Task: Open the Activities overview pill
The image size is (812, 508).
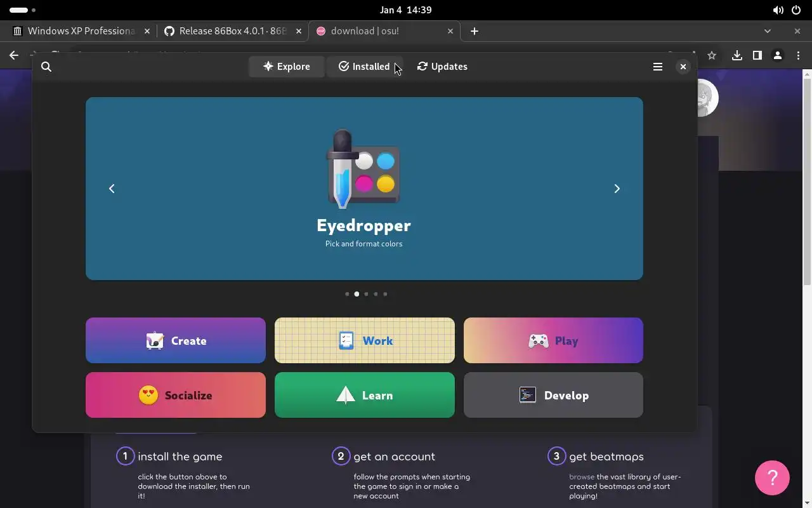Action: point(22,10)
